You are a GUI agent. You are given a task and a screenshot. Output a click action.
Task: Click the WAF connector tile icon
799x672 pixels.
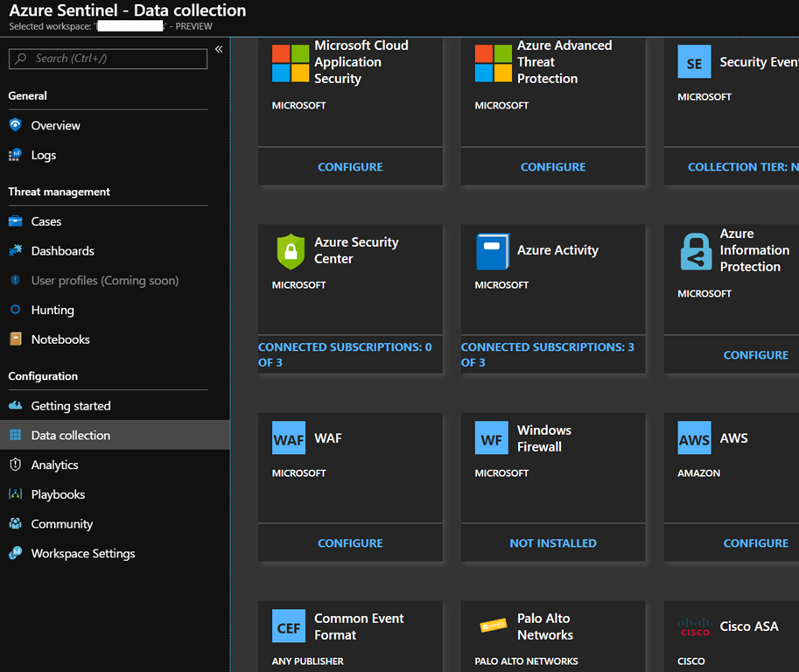click(x=289, y=438)
